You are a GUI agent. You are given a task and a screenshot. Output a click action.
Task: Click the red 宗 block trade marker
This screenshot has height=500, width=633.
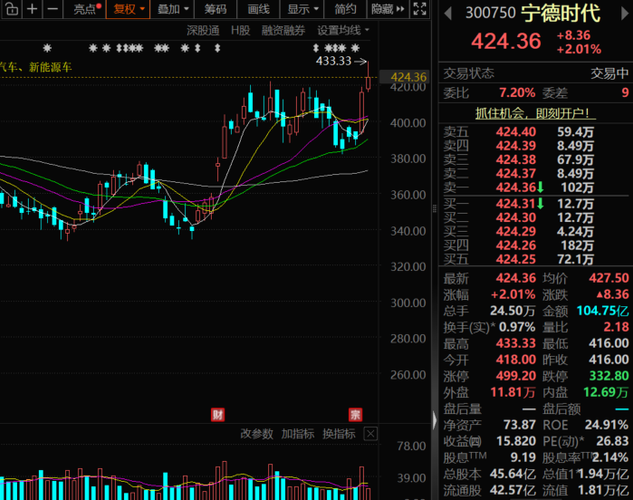point(355,414)
